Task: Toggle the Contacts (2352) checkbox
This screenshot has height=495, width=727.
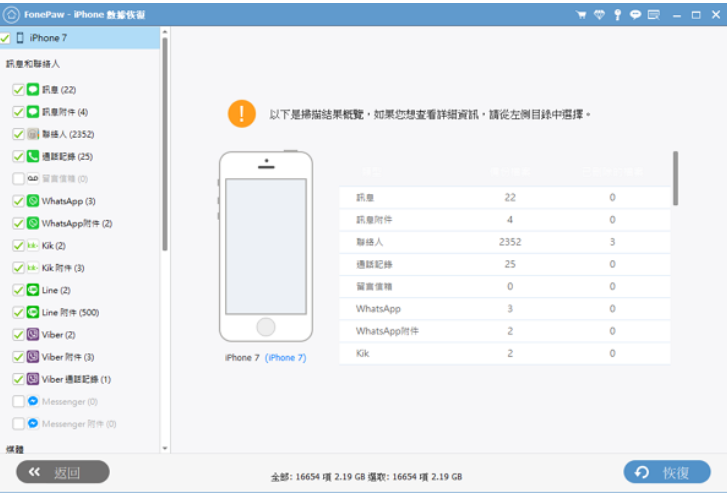Action: pos(18,134)
